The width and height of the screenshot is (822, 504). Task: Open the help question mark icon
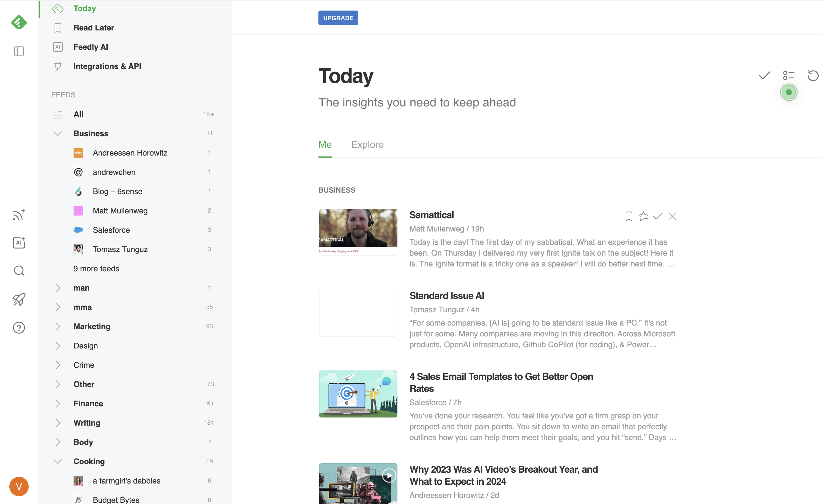tap(19, 328)
